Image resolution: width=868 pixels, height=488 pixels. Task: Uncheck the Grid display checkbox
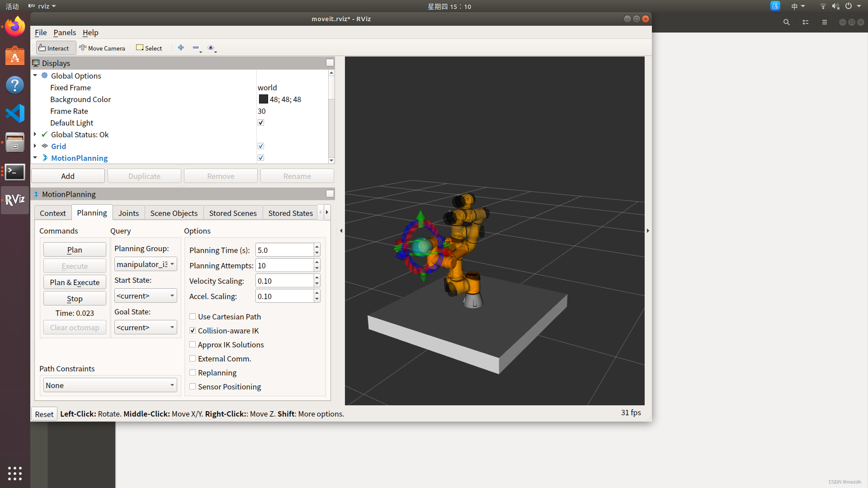coord(261,146)
